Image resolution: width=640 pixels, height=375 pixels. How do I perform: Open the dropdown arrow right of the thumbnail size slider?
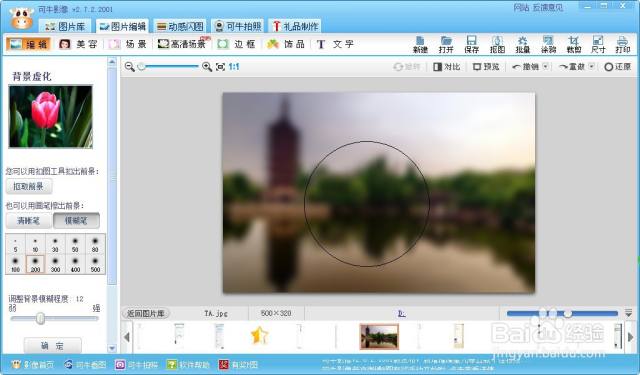629,313
